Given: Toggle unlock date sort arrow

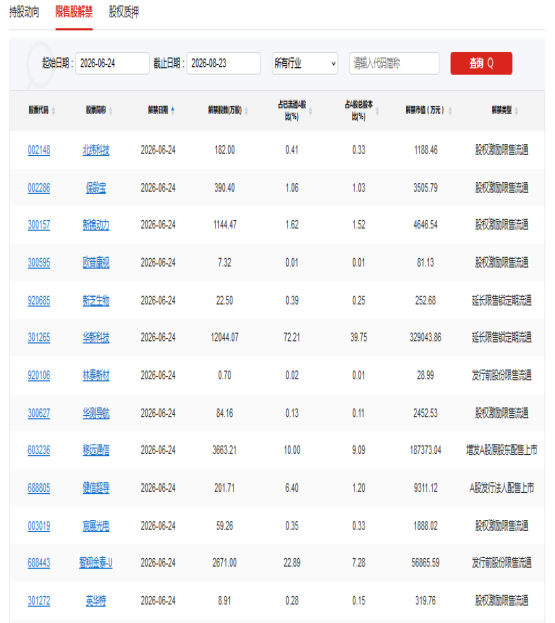Looking at the screenshot, I should pos(172,110).
